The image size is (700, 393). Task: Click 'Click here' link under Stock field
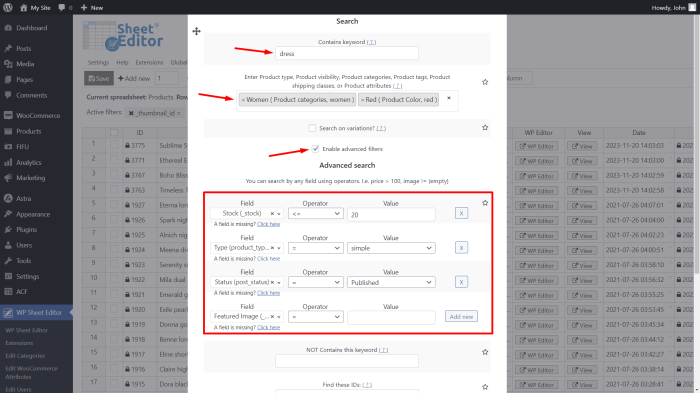[x=268, y=224]
